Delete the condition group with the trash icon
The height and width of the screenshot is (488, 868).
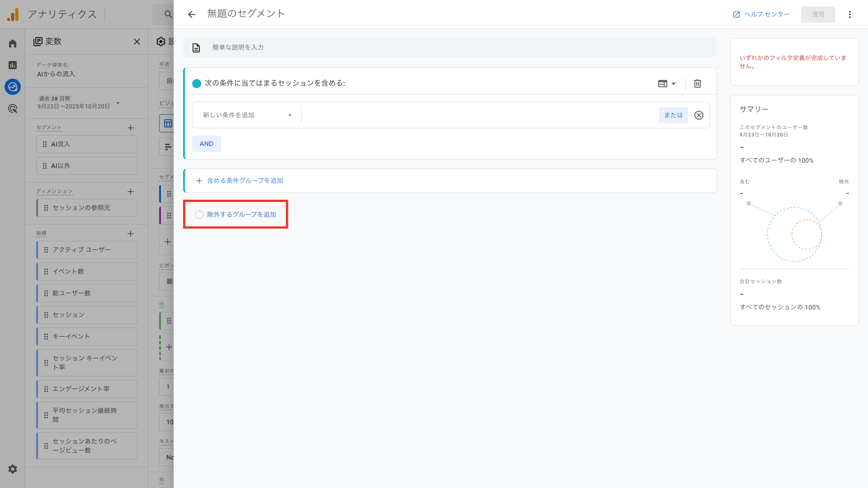(698, 84)
